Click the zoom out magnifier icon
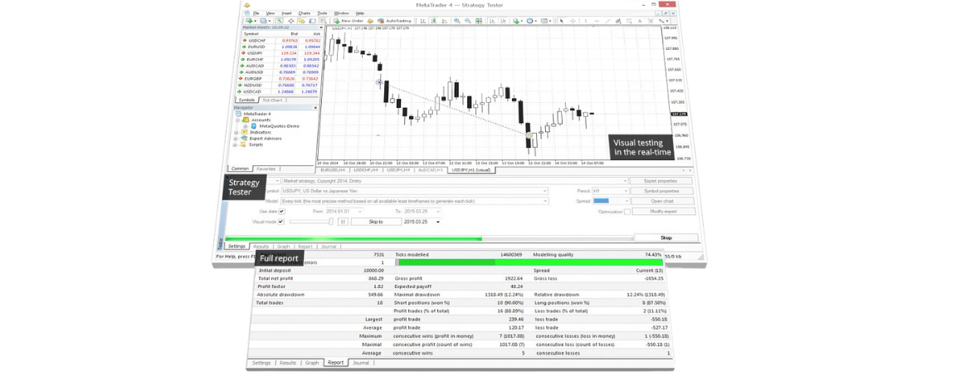Viewport: 980px width, 392px height. (x=468, y=21)
